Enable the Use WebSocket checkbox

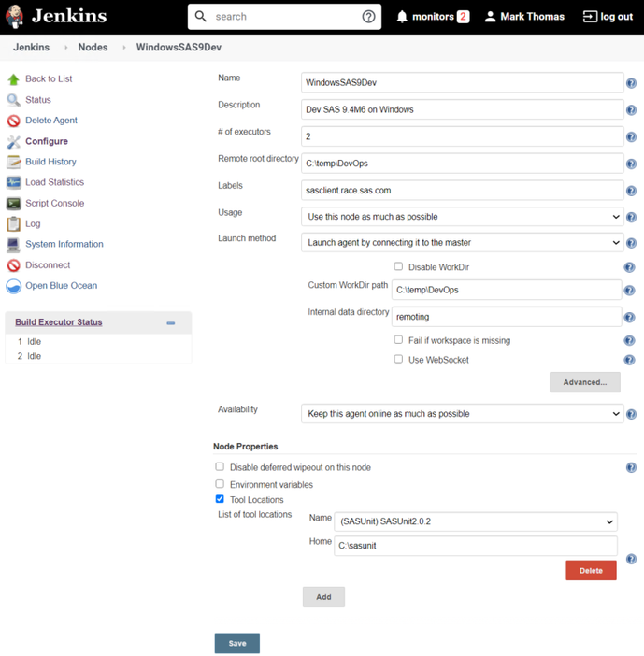(x=398, y=359)
